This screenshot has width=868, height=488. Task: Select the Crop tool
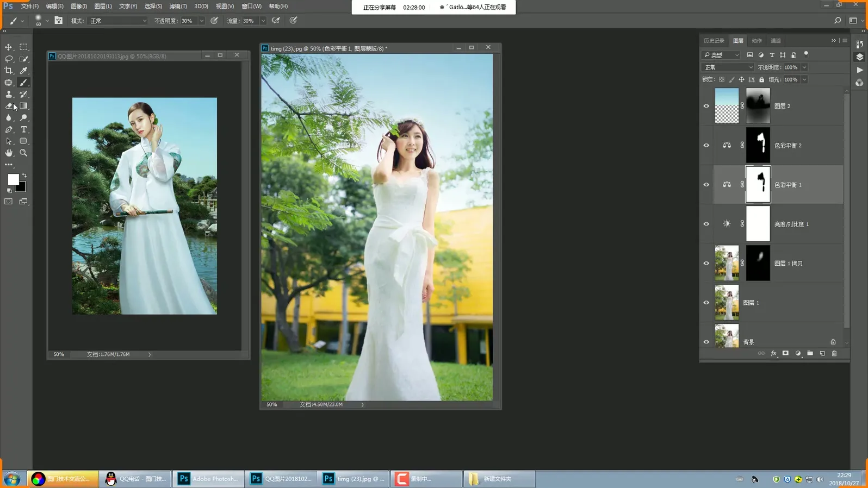point(9,71)
